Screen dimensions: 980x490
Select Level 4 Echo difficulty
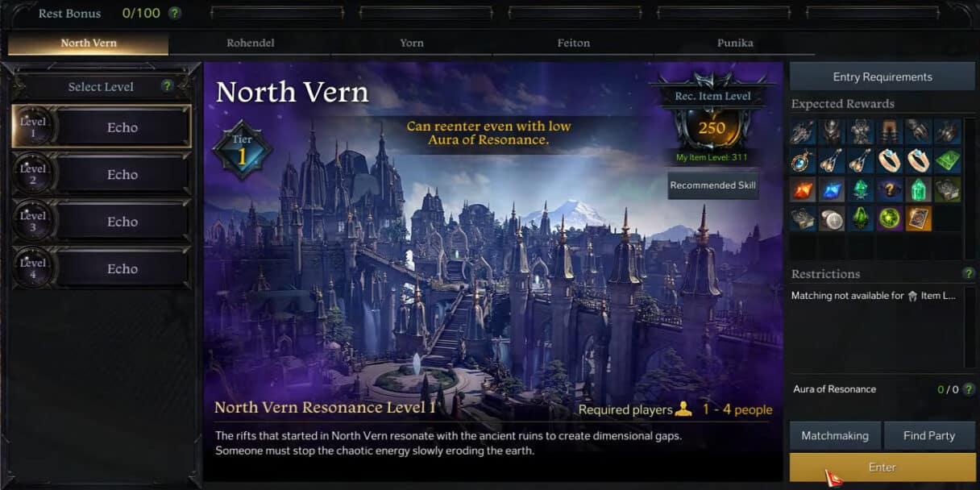(102, 268)
